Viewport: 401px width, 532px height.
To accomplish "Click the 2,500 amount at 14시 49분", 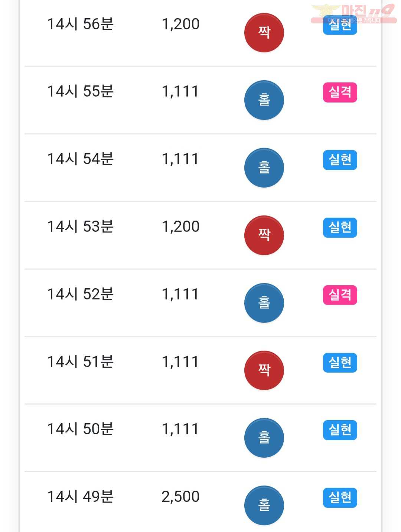I will 180,497.
